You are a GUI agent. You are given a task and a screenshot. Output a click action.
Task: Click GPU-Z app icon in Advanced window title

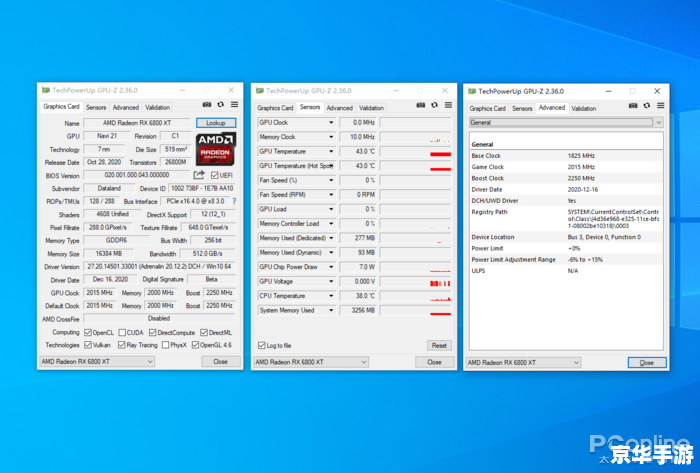(x=472, y=91)
